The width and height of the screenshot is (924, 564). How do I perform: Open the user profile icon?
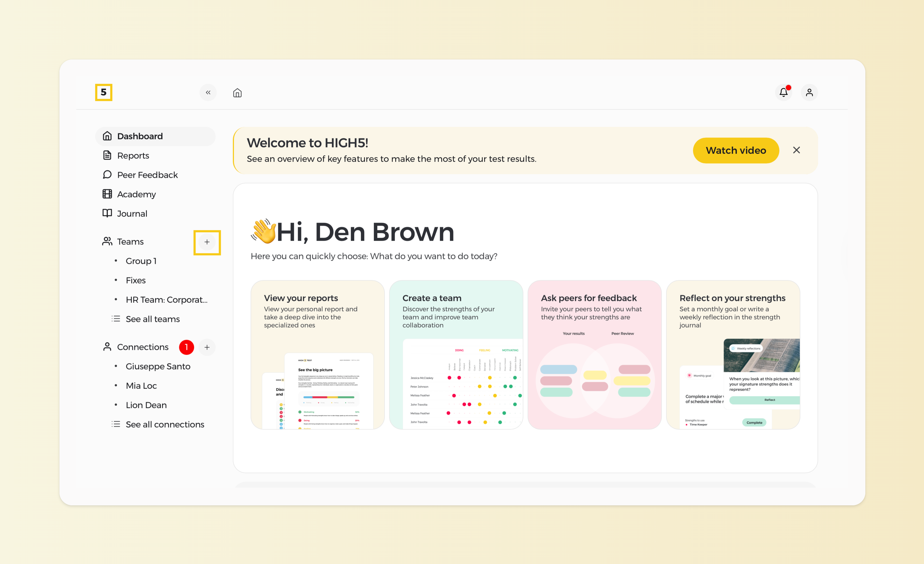point(809,92)
